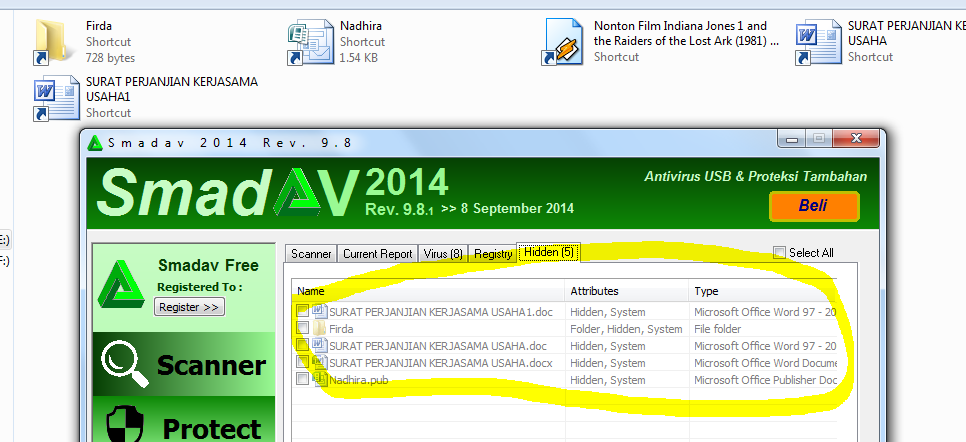This screenshot has width=966, height=442.
Task: Click the Register >> button
Action: 189,307
